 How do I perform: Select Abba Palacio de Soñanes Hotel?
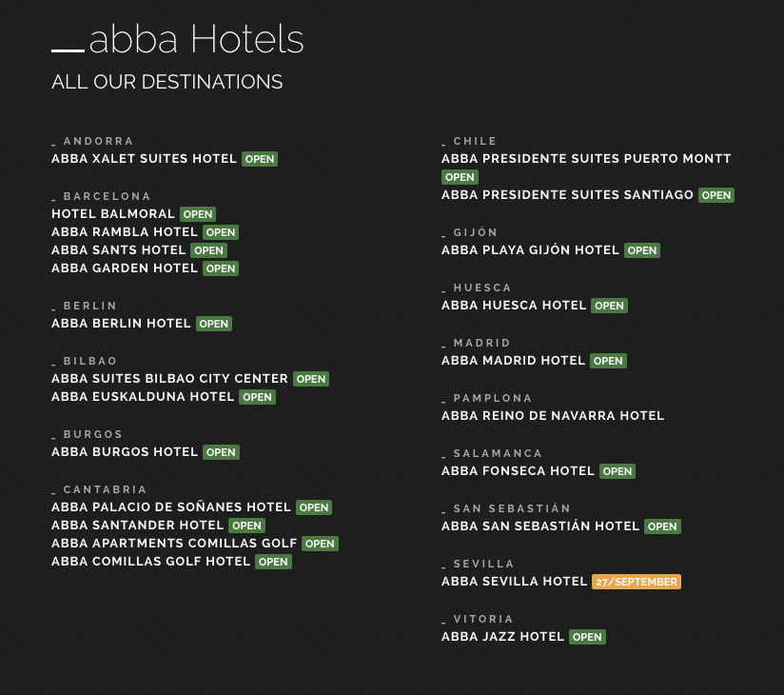click(171, 506)
